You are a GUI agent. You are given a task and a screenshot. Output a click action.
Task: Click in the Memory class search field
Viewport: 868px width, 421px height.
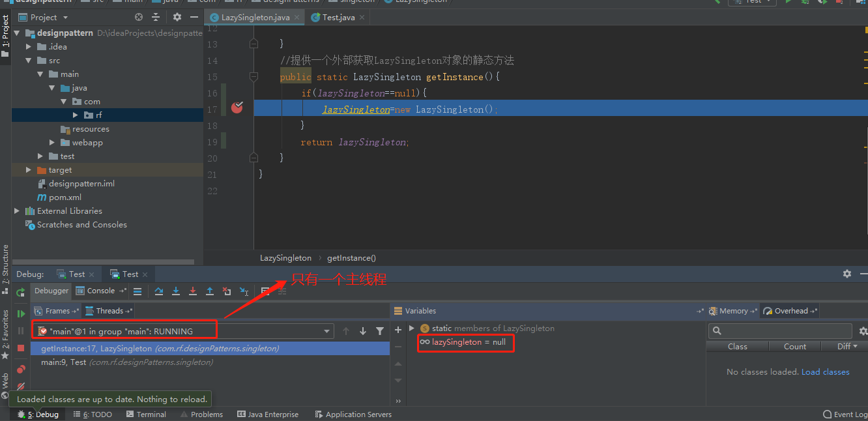pos(780,331)
